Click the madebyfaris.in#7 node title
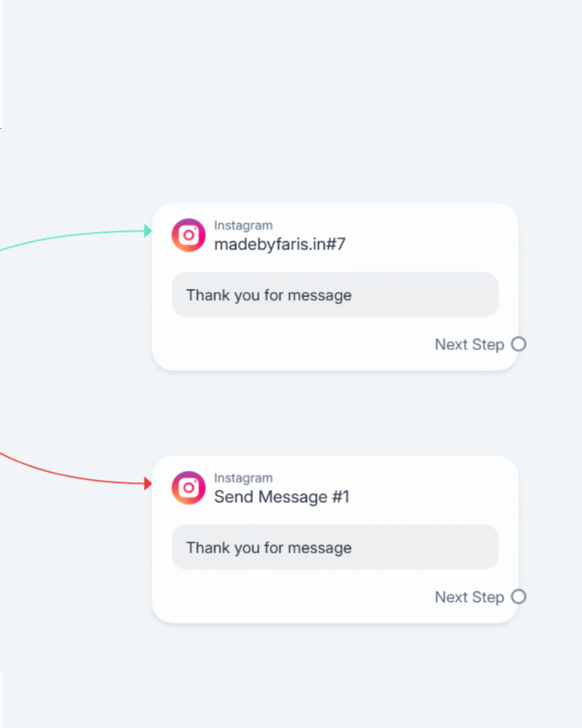 pyautogui.click(x=280, y=244)
